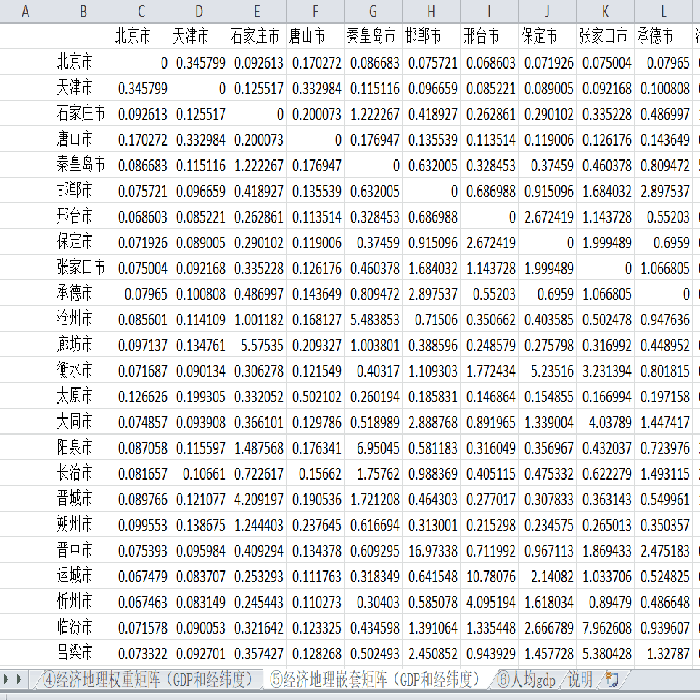Select column D header
Screen dimensions: 700x700
pos(199,11)
